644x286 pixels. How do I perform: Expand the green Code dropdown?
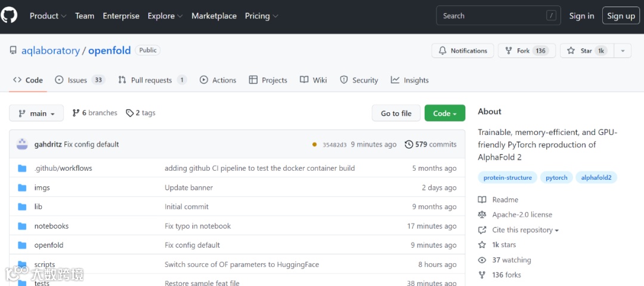coord(445,113)
